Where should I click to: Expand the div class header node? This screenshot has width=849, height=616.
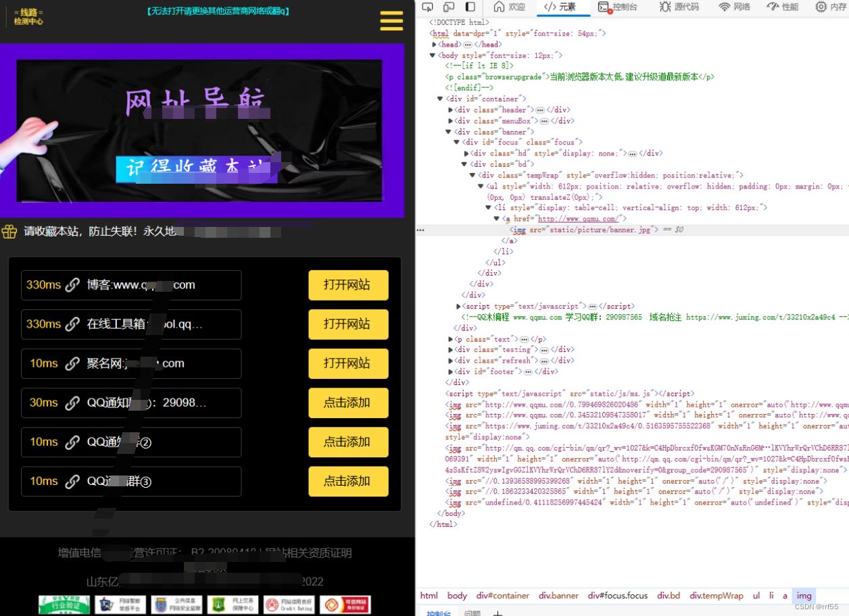[451, 110]
